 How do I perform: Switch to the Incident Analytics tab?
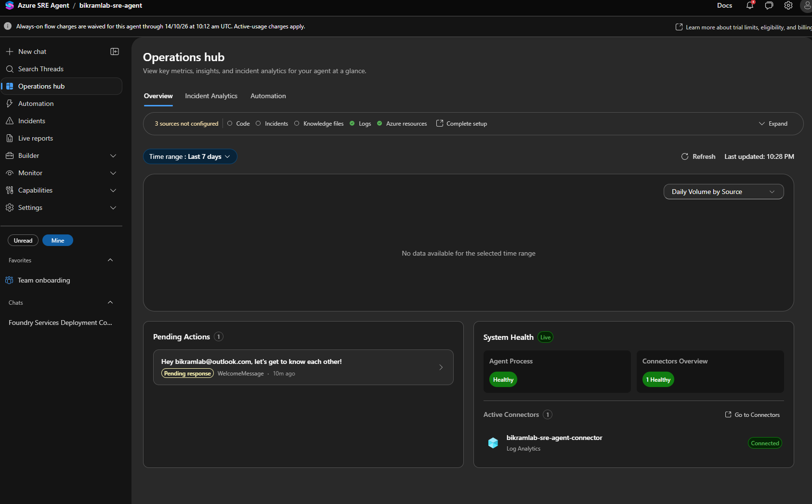pos(211,96)
